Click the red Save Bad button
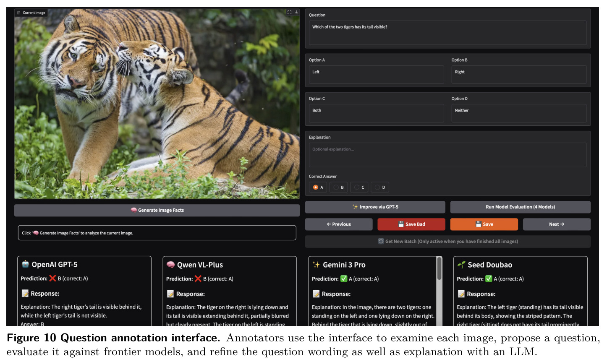The height and width of the screenshot is (364, 607). [x=411, y=224]
